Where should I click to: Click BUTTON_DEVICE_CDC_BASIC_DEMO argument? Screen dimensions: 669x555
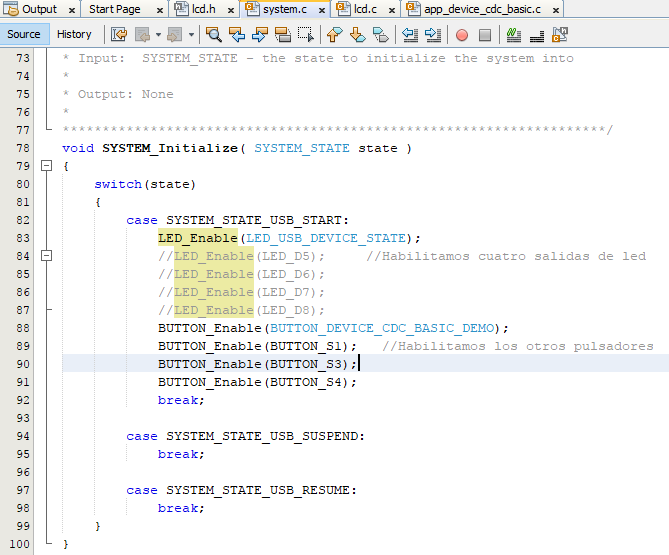(x=382, y=328)
